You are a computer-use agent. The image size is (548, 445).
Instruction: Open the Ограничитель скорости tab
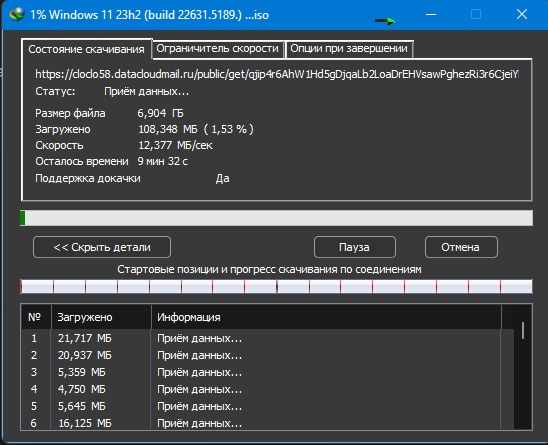coord(217,48)
